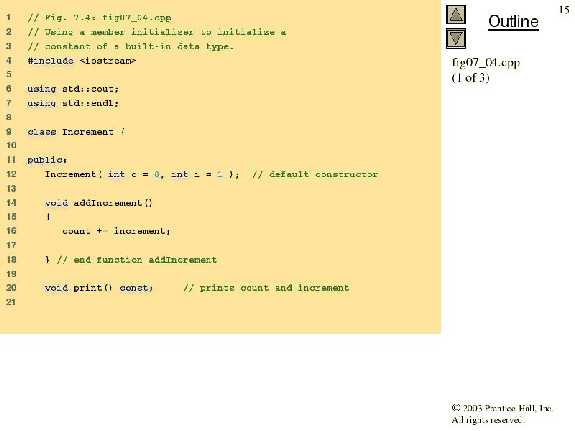The image size is (575, 431).
Task: Click the comment 'Using a member initializer'
Action: [119, 32]
